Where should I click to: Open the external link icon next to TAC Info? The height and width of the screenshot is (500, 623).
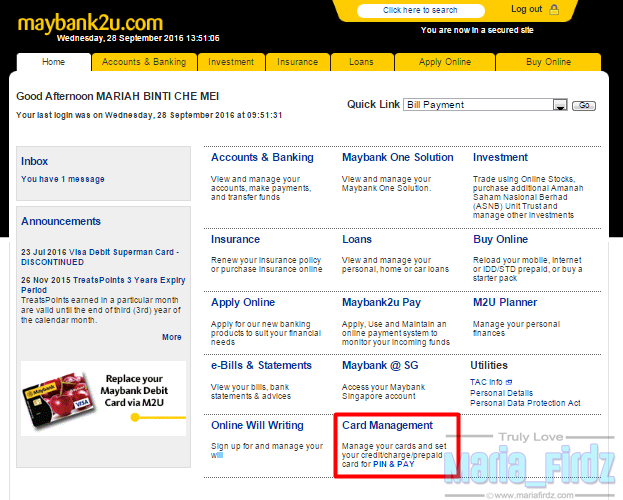pos(509,382)
